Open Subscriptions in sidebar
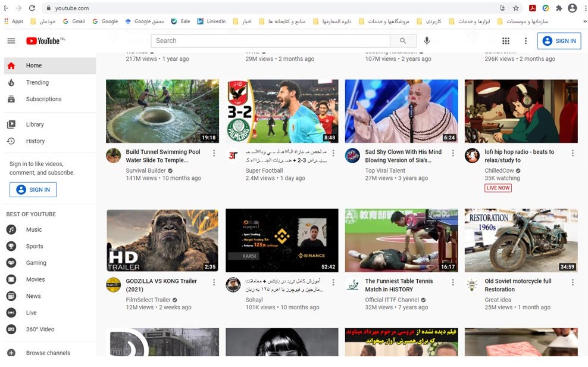Screen dimensions: 588x367 pos(50,99)
